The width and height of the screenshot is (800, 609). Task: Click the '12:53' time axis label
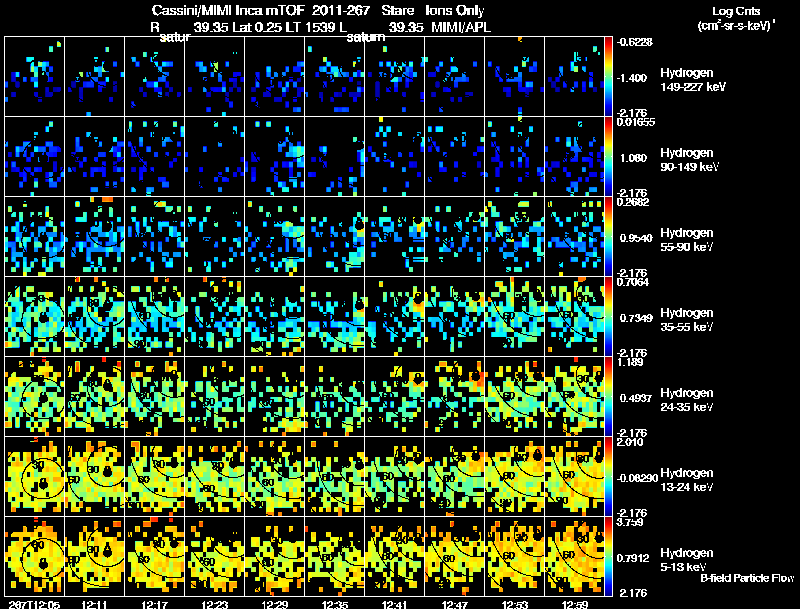point(515,604)
